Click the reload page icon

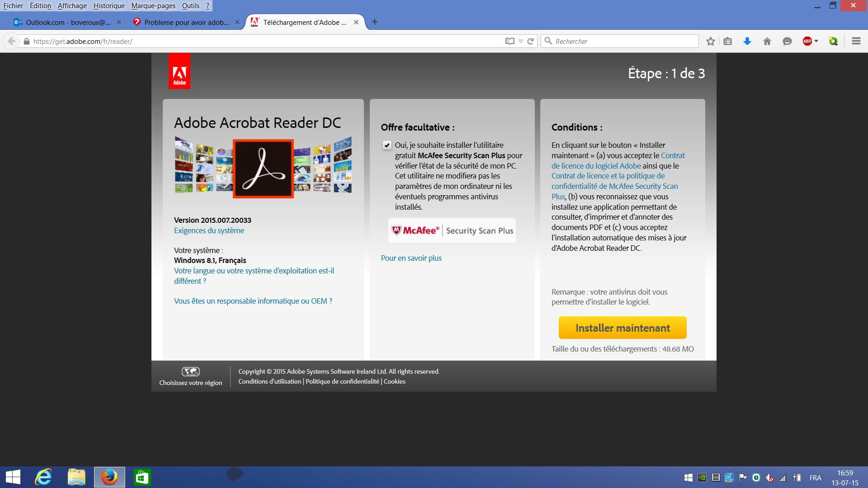point(531,41)
